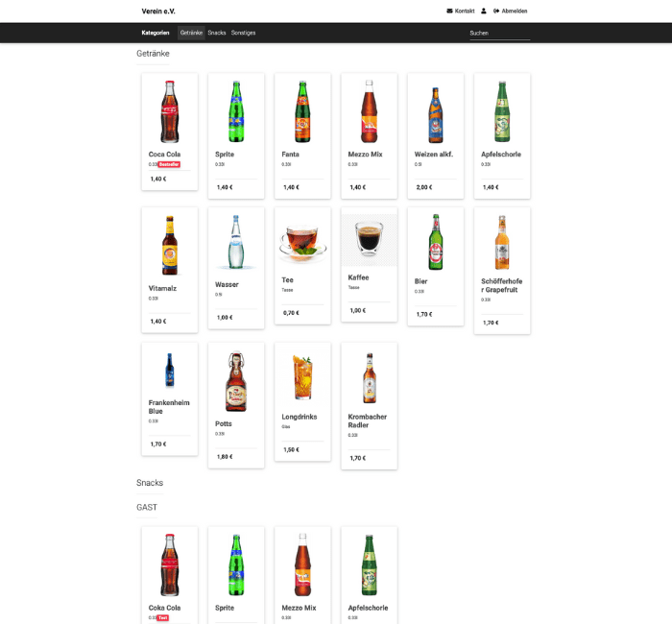Click the Krombacher Radler bottle image
The height and width of the screenshot is (624, 672).
[370, 378]
